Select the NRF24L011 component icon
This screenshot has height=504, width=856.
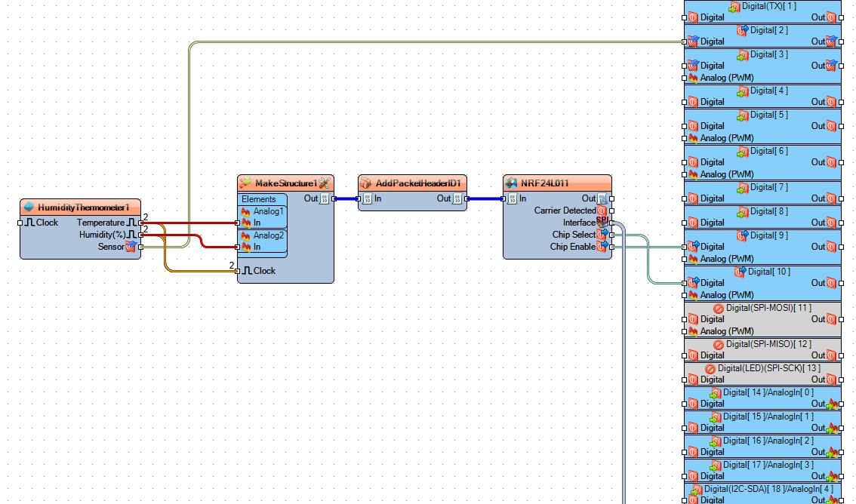(x=511, y=183)
